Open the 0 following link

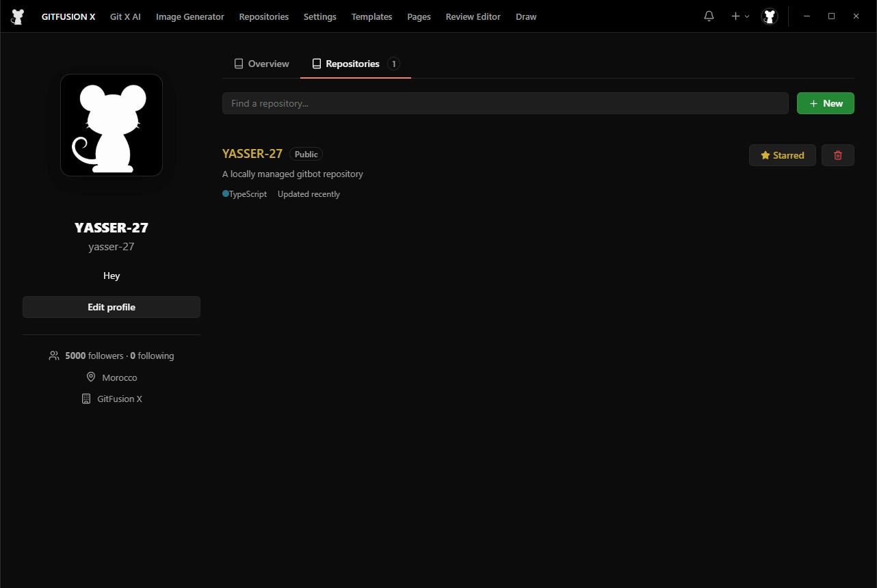(152, 356)
